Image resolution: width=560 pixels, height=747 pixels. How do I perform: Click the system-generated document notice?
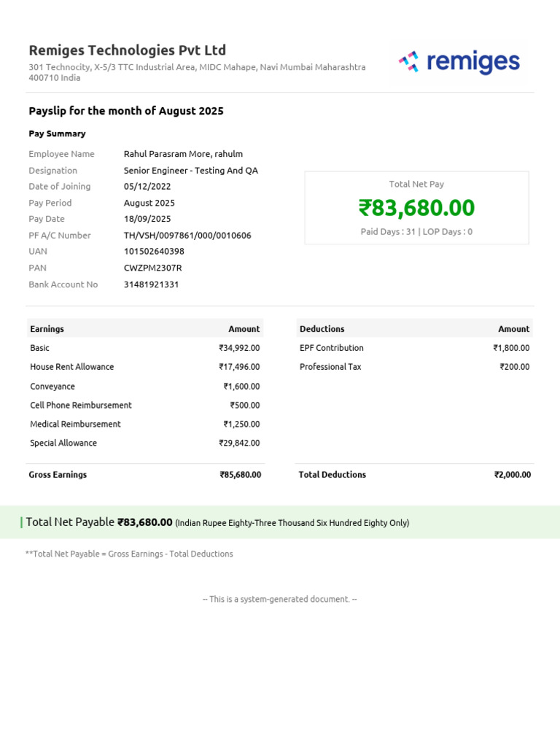click(x=280, y=599)
